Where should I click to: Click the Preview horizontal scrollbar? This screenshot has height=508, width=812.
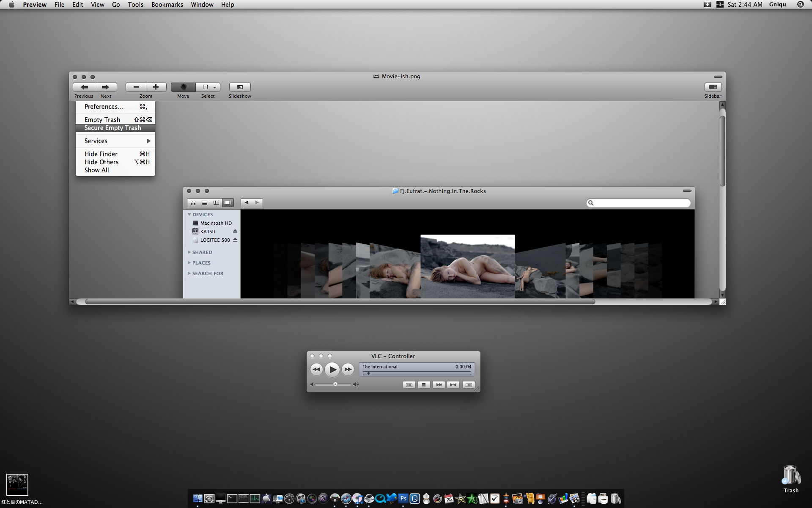pos(340,302)
